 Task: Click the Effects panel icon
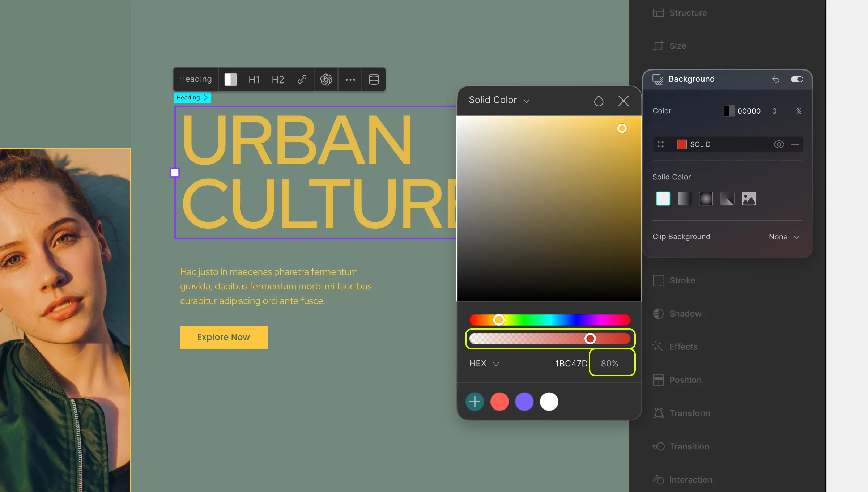(658, 347)
